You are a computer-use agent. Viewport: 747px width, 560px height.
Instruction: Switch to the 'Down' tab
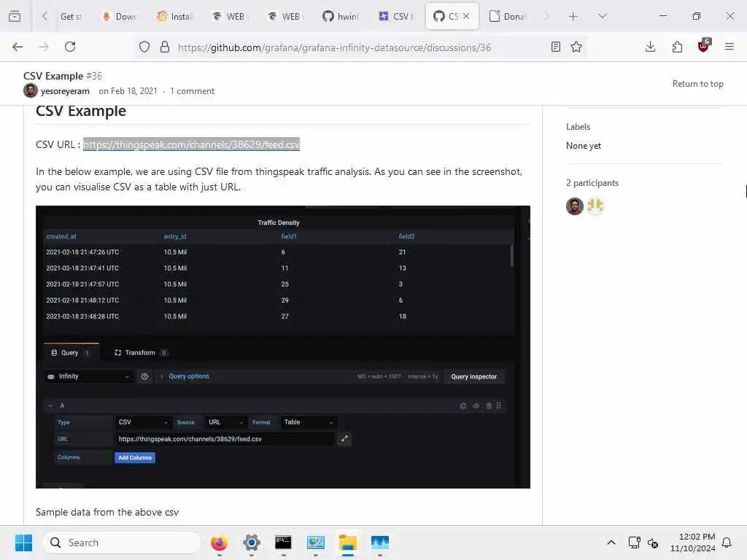pyautogui.click(x=120, y=16)
